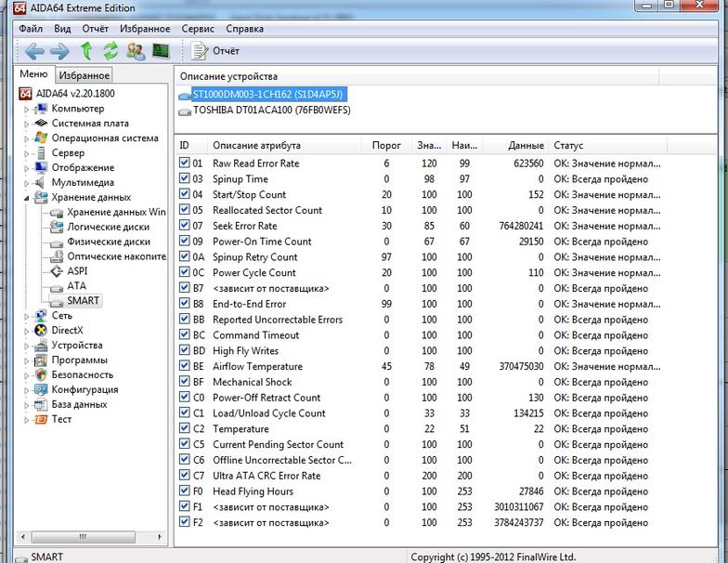Screen dimensions: 728x563
Task: Expand the Программы node triangle
Action: tap(26, 360)
